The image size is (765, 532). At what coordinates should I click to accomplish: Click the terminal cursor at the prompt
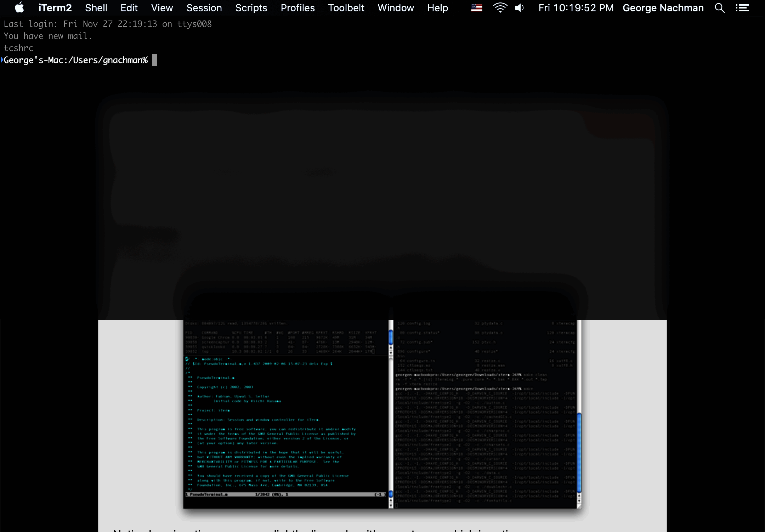click(x=155, y=60)
